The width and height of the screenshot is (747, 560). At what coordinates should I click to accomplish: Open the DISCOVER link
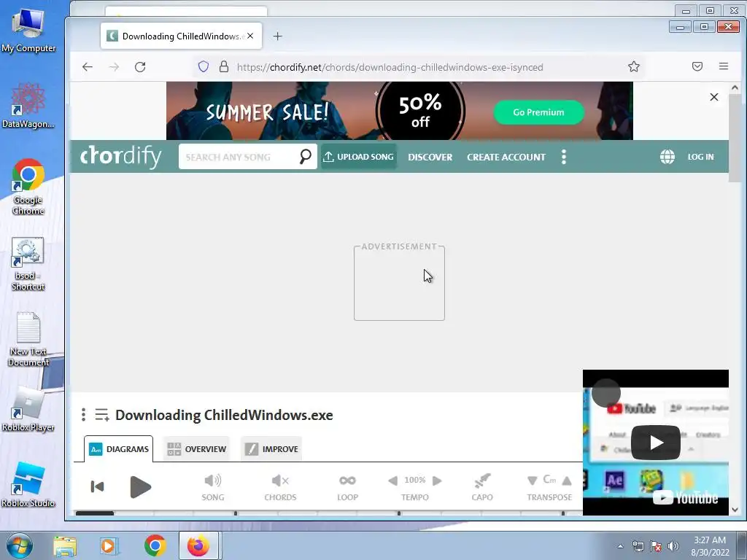(430, 157)
